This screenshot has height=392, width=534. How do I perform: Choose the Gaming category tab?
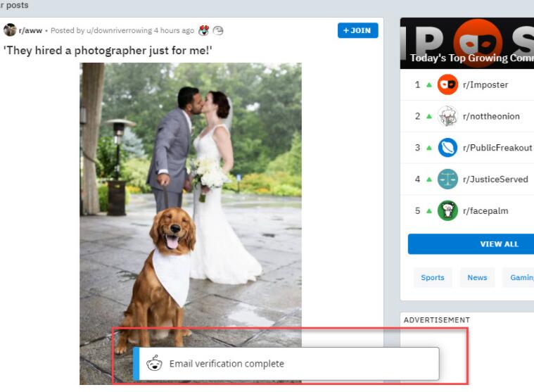click(x=521, y=277)
